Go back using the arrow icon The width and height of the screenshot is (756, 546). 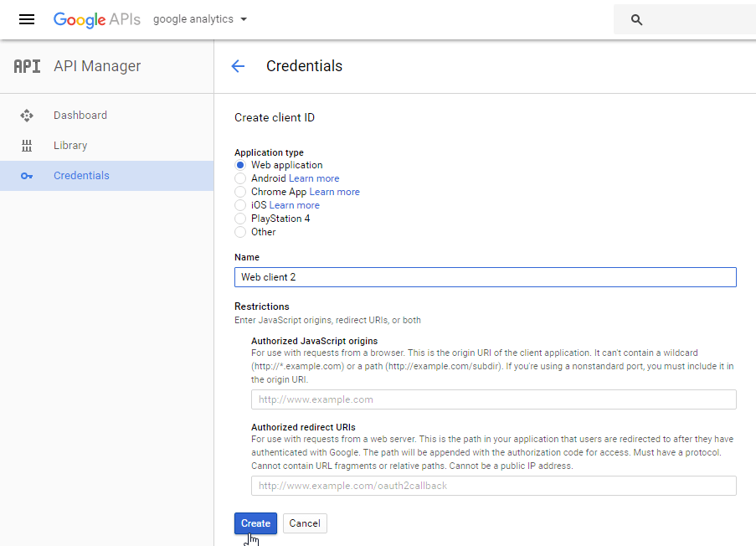(x=238, y=67)
